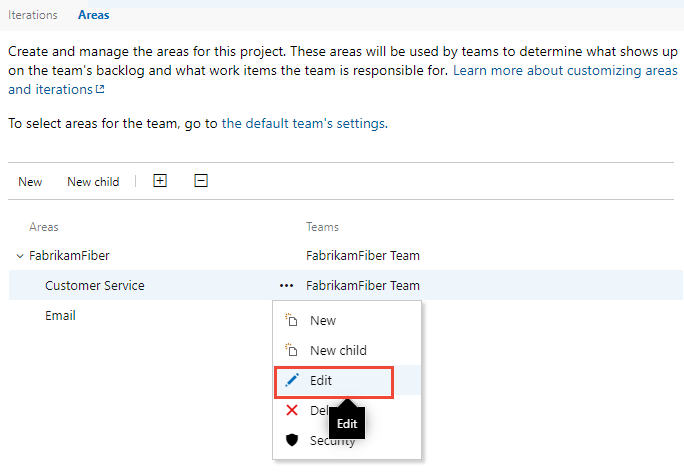This screenshot has height=475, width=684.
Task: Open Learn more about customizing areas link
Action: 565,71
